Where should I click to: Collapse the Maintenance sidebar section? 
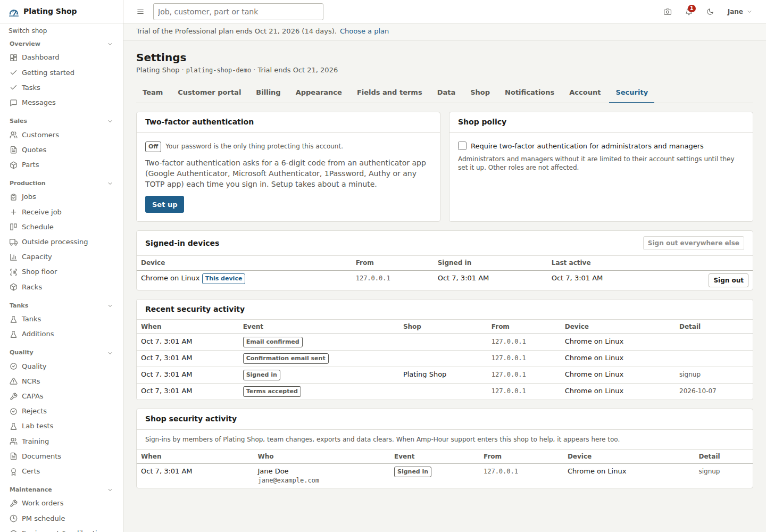(x=110, y=490)
